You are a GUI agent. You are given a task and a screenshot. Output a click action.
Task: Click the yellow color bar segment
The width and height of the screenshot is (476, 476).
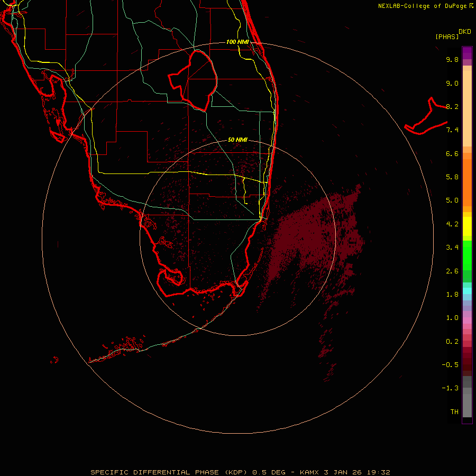(467, 226)
